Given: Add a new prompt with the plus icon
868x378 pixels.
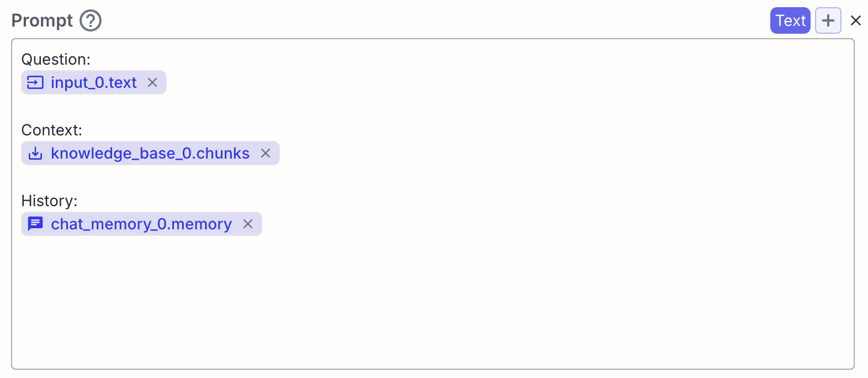Looking at the screenshot, I should pos(828,20).
